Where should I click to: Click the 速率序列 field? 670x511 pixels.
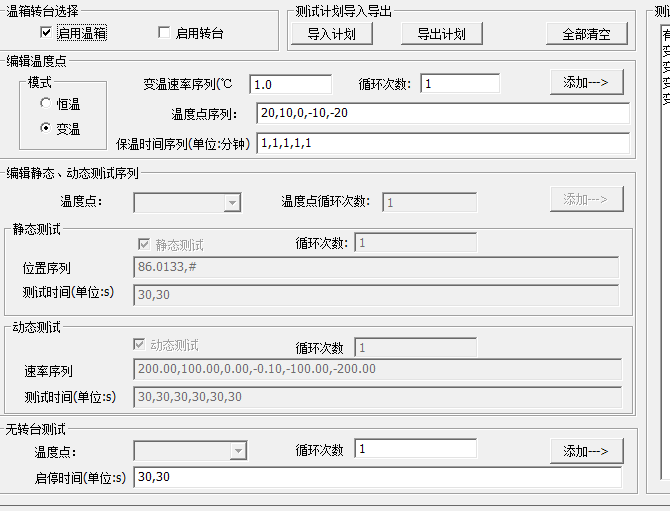coord(378,369)
